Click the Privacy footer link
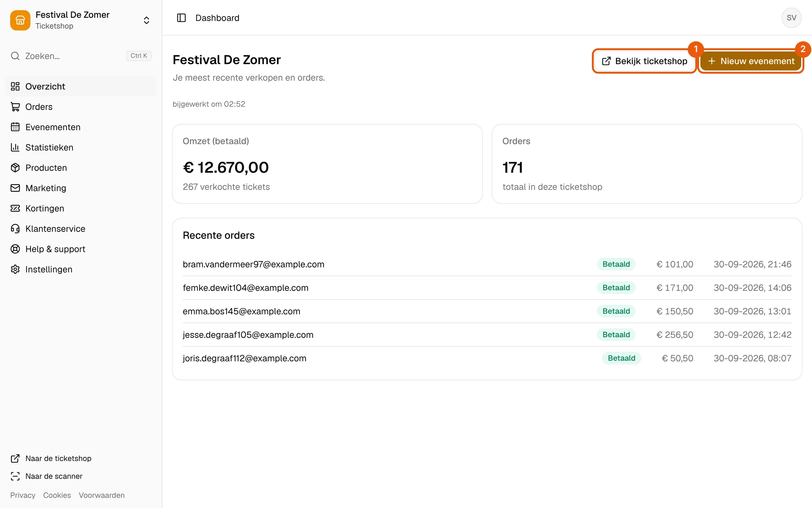The height and width of the screenshot is (508, 812). coord(23,495)
